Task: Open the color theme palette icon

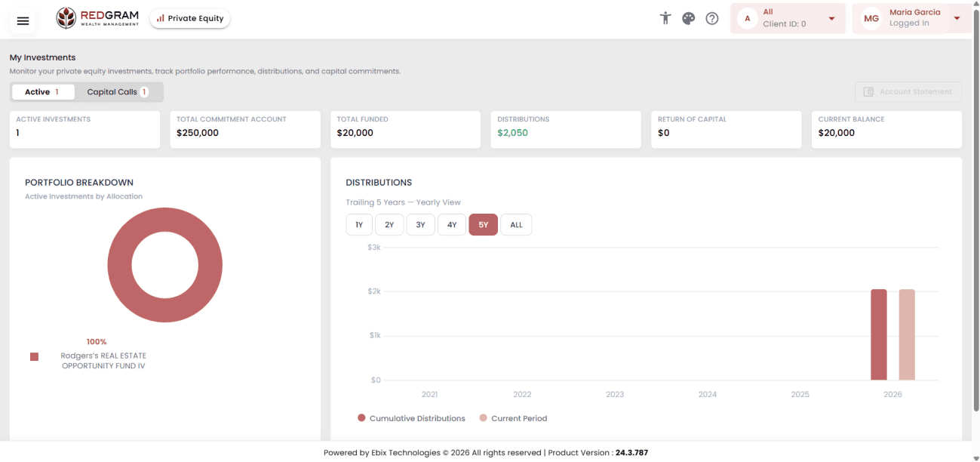Action: 688,18
